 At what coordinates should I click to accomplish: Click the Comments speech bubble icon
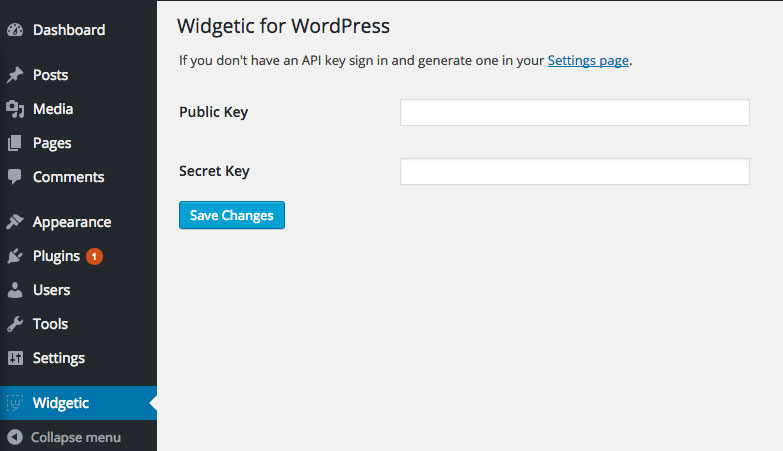pyautogui.click(x=15, y=177)
